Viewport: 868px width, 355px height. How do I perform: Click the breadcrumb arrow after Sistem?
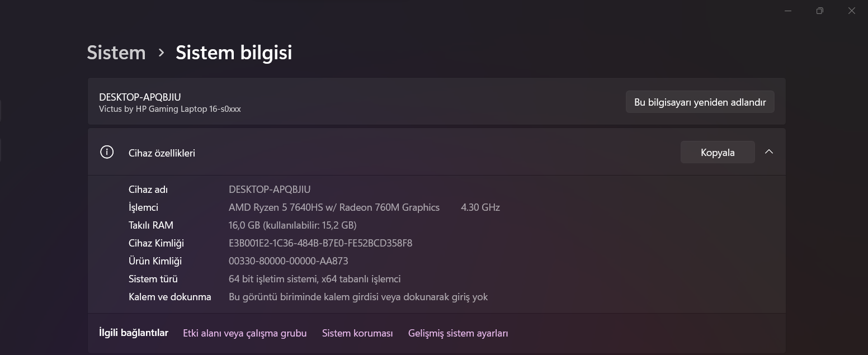(161, 53)
